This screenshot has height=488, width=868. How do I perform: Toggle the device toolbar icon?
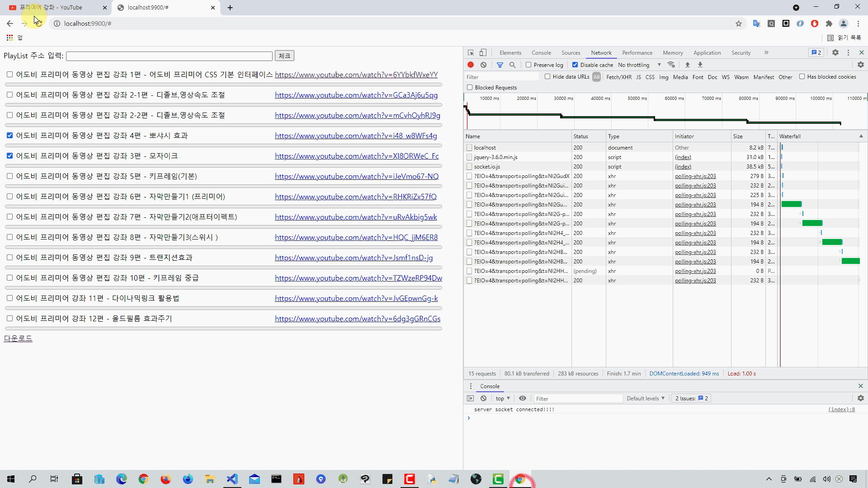point(483,53)
